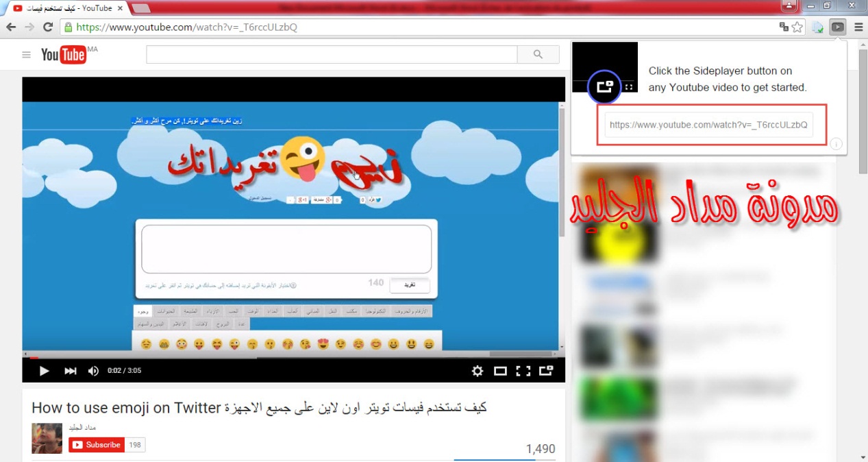This screenshot has width=868, height=462.
Task: Click the fullscreen icon in the popup preview
Action: tap(629, 87)
